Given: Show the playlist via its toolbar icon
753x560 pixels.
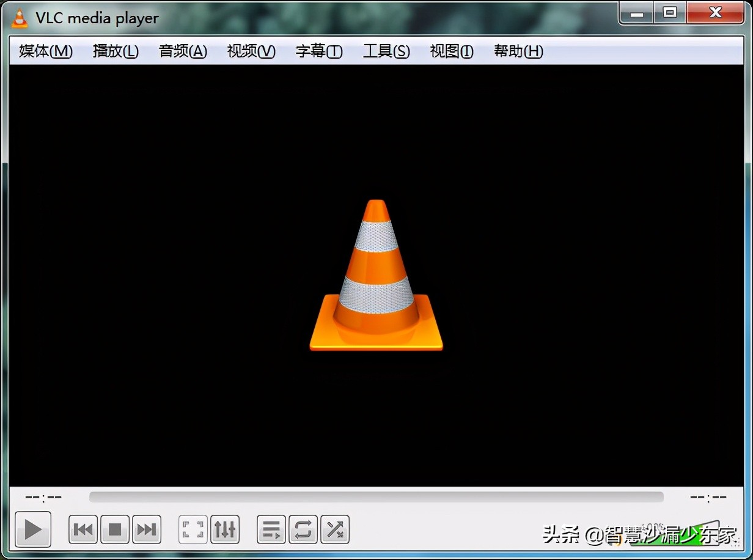Looking at the screenshot, I should pyautogui.click(x=271, y=530).
